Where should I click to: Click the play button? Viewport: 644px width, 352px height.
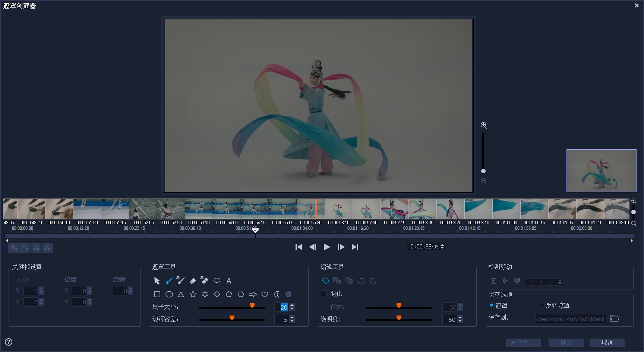click(327, 247)
